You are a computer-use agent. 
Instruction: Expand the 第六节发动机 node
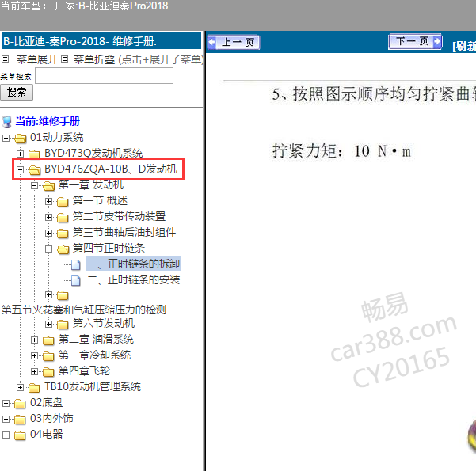tap(48, 324)
